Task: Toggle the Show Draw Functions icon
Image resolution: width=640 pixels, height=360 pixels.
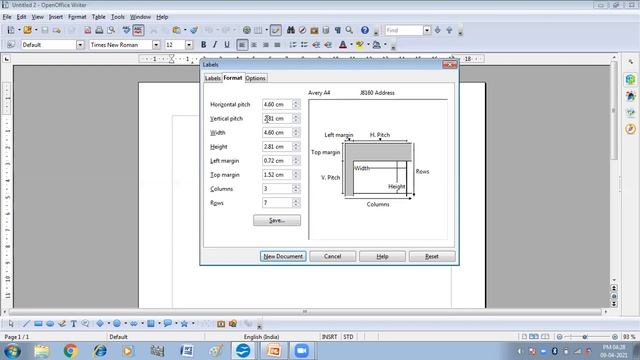Action: click(276, 30)
